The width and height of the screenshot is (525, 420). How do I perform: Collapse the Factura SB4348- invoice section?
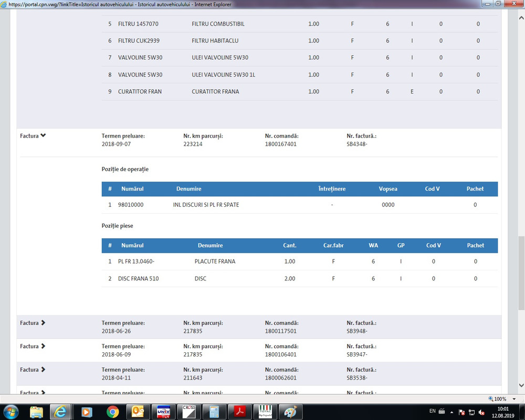tap(43, 135)
